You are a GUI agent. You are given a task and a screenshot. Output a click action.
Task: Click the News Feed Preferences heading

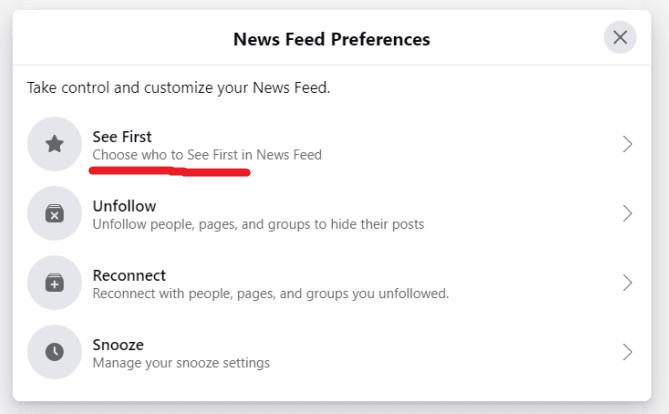(331, 40)
